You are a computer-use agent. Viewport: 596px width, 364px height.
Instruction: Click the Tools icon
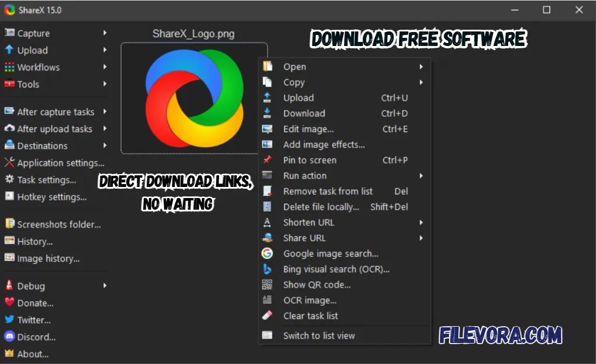[9, 84]
